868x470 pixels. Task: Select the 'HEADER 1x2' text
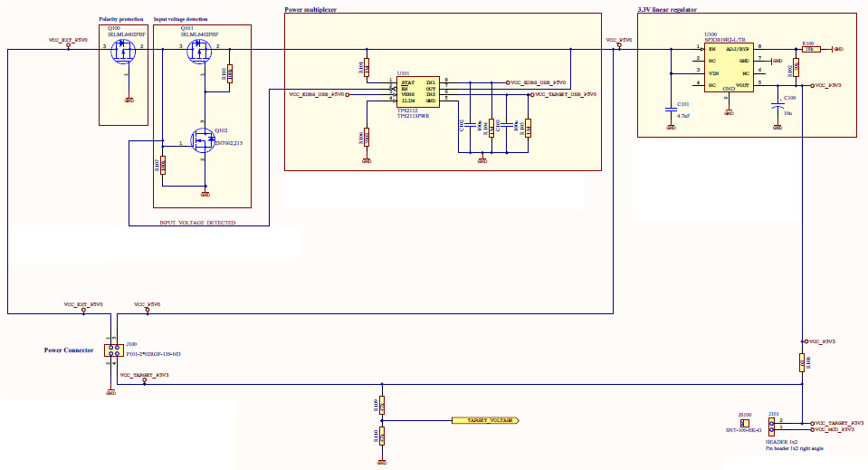(x=782, y=442)
